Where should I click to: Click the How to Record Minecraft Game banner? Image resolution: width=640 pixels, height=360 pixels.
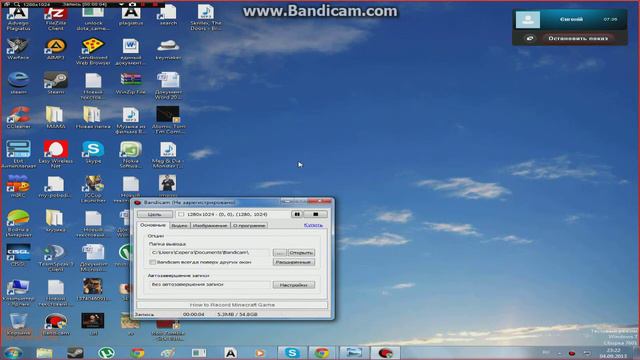pos(232,305)
